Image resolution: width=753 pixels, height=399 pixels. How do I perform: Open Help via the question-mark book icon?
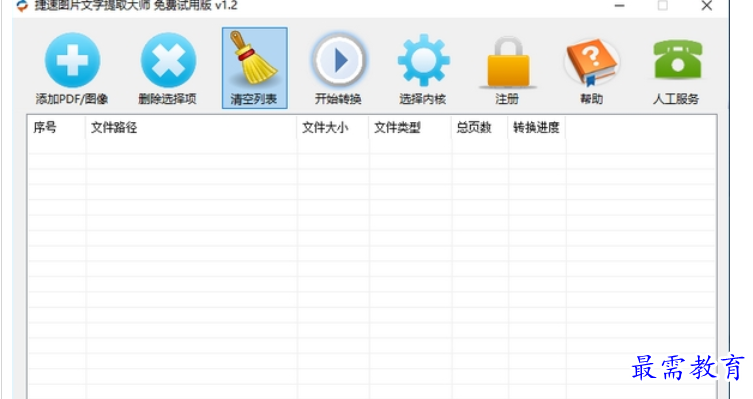click(x=592, y=62)
